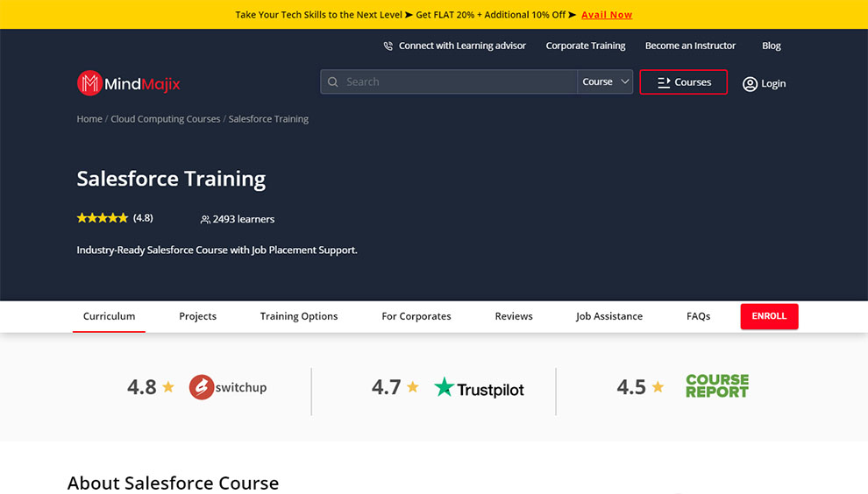Select the Curriculum tab
The image size is (868, 494).
[109, 316]
